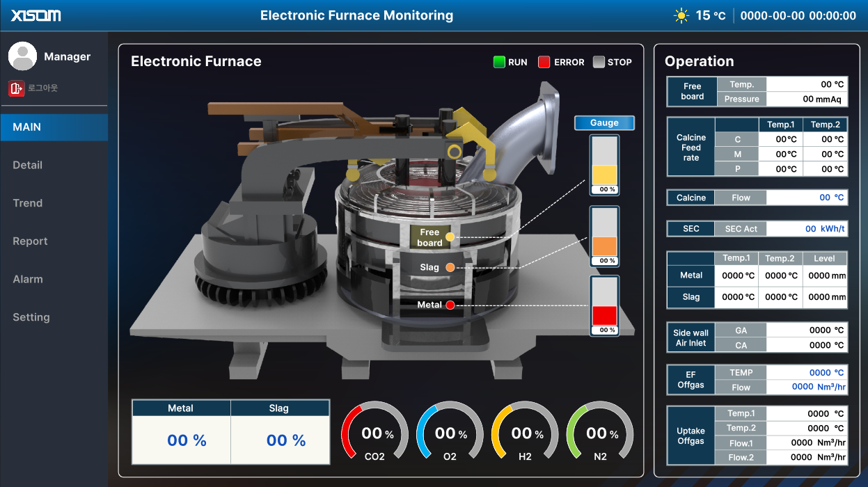
Task: Toggle the STOP status indicator
Action: (597, 62)
